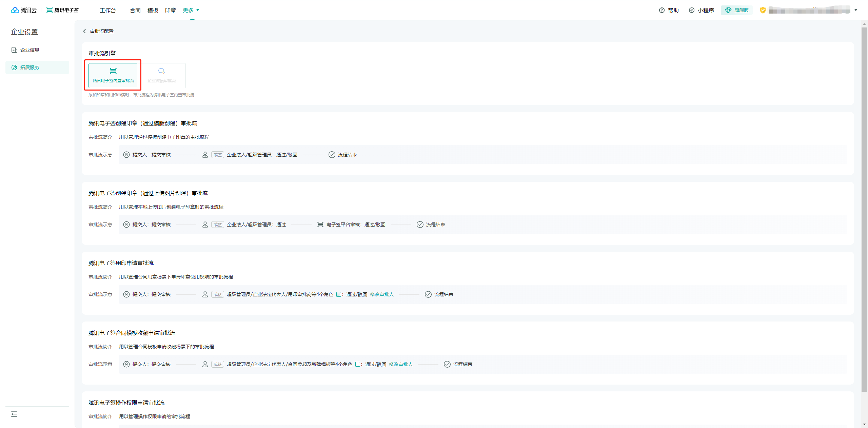The image size is (868, 428).
Task: Click text 用以管理操作权限申请的审批流程
Action: click(155, 416)
